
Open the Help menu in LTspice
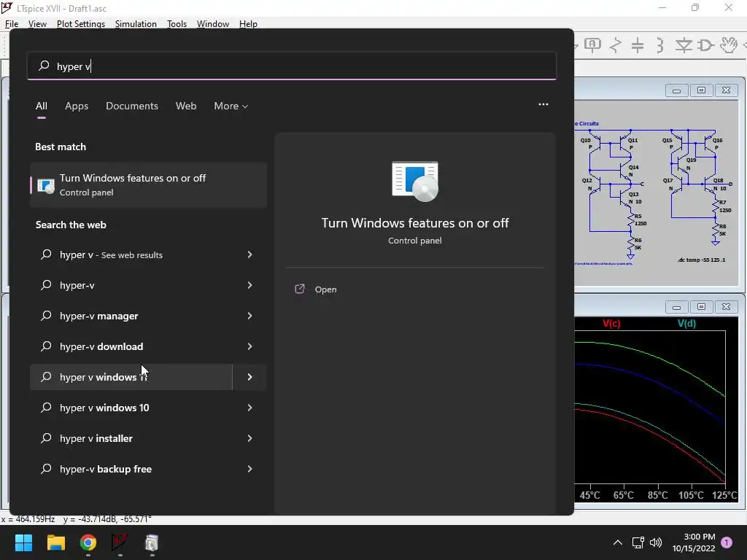tap(248, 24)
